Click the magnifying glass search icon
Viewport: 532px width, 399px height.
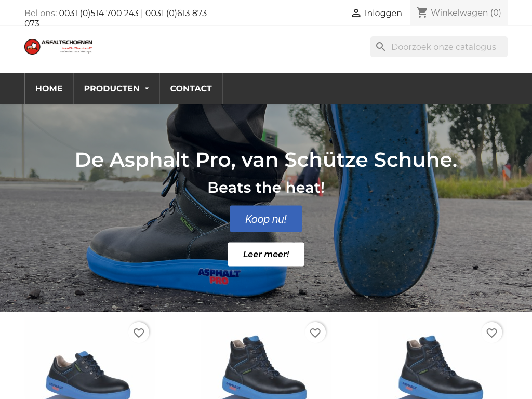pos(380,47)
